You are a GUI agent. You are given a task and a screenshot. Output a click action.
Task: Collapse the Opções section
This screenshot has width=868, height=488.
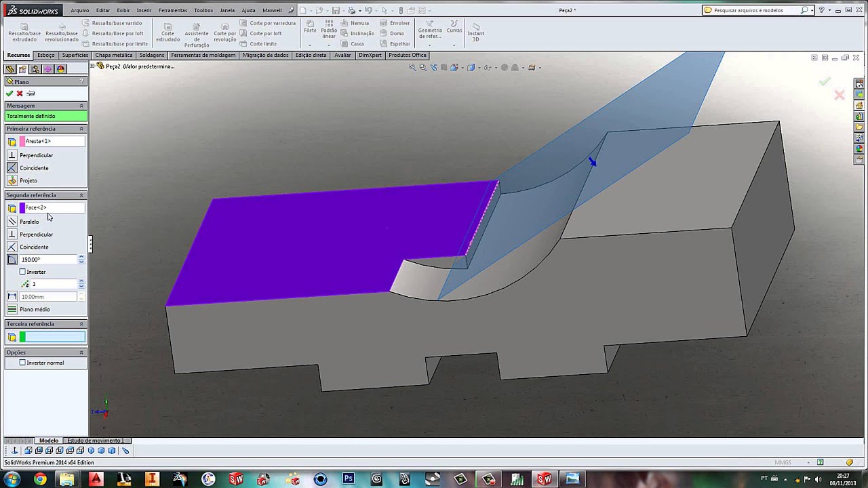(81, 352)
